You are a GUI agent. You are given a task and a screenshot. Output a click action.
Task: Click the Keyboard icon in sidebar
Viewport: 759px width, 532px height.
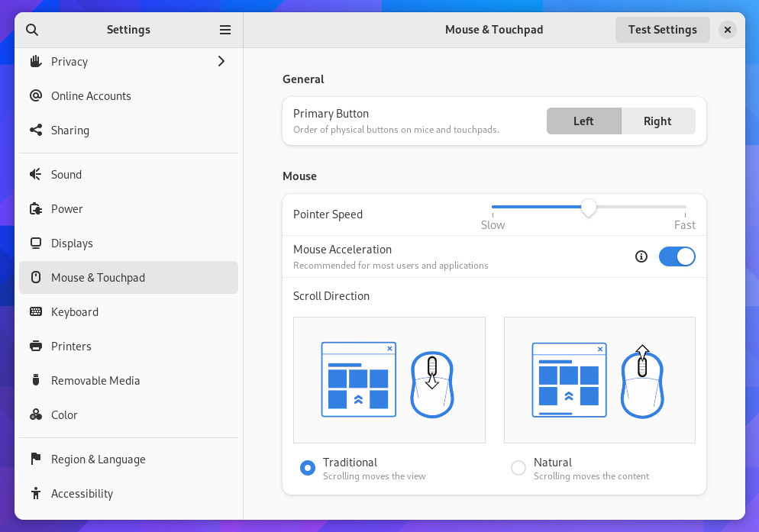(36, 311)
